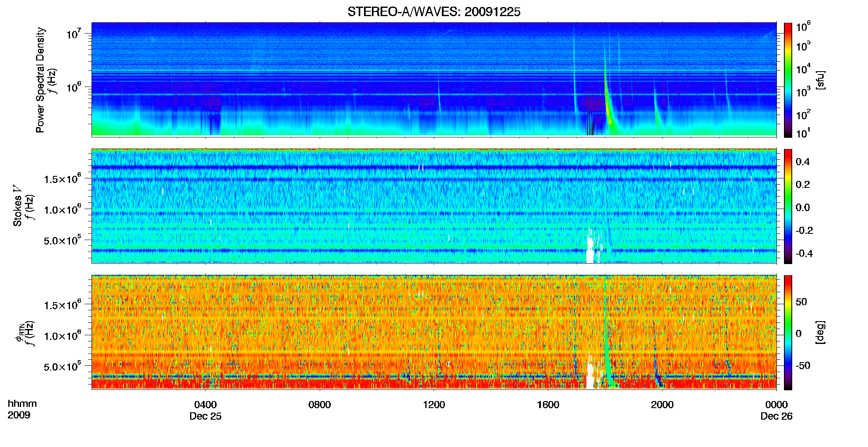
Task: Click the plot title STEREO-A/WAVES: 20091225
Action: tap(434, 12)
